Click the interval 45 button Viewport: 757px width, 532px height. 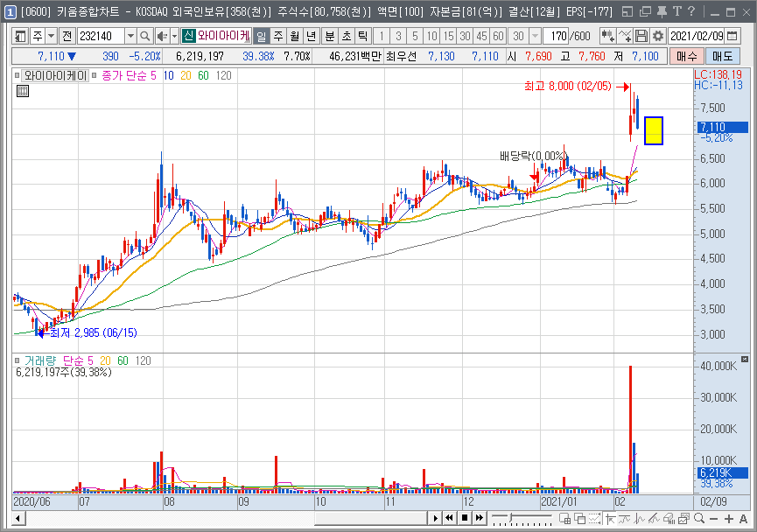482,36
